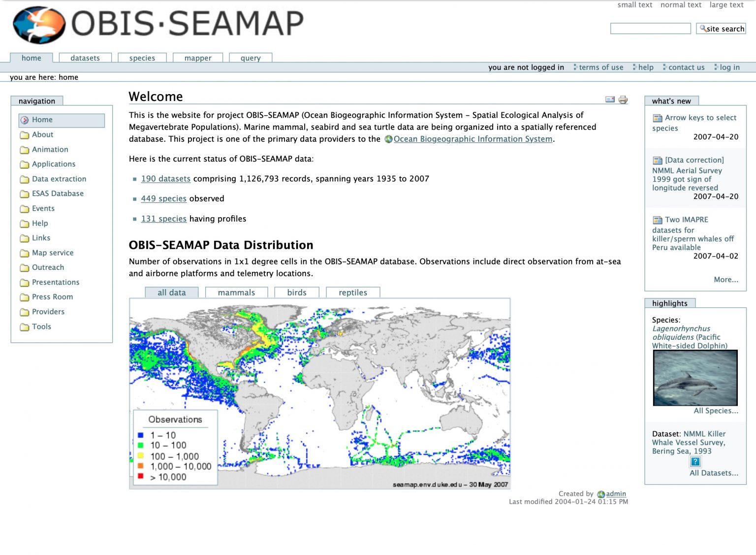This screenshot has width=756, height=555.
Task: Click the print page icon
Action: (623, 100)
